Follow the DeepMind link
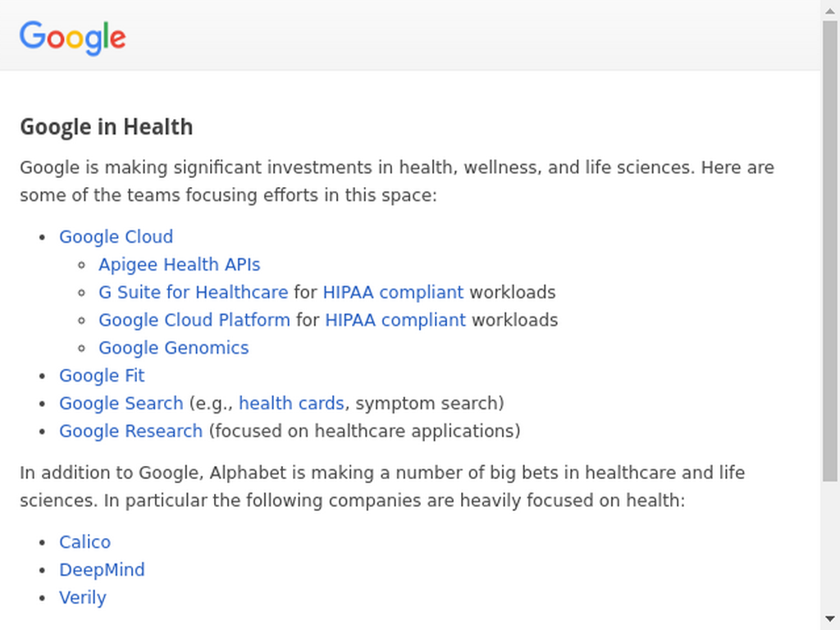 coord(103,570)
